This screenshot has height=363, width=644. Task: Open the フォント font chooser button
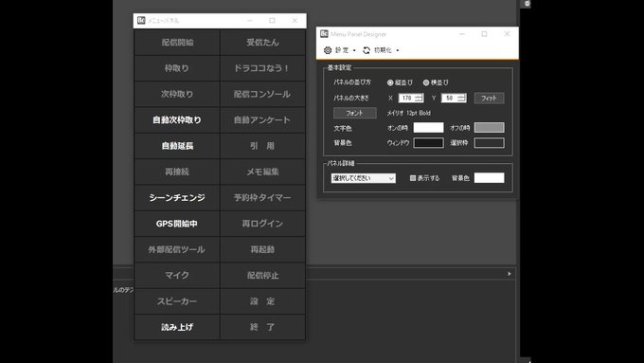[x=354, y=113]
